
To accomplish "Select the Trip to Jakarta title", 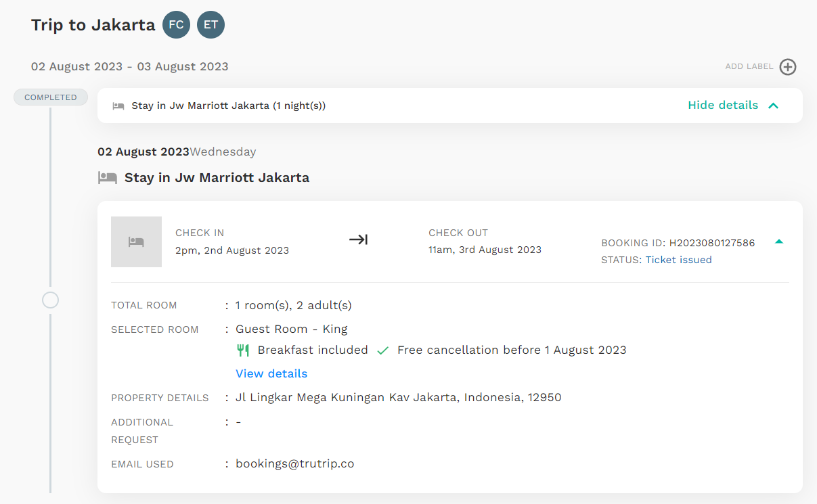I will tap(93, 26).
